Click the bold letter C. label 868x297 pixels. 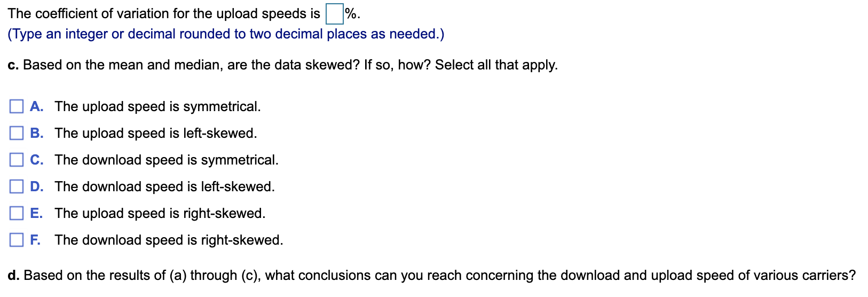[x=37, y=160]
